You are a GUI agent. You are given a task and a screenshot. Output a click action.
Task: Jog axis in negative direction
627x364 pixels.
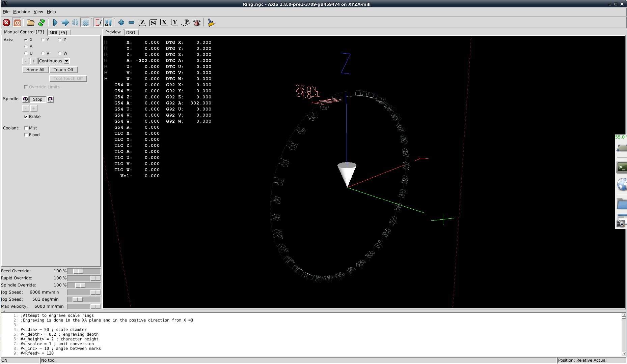[26, 61]
